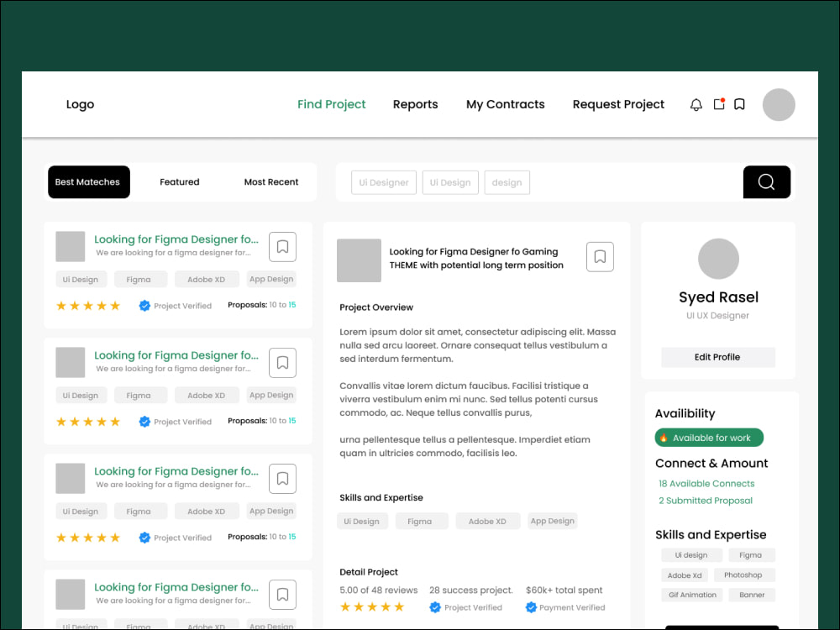Click Adobe Xd skill in profile sidebar
The image size is (840, 630).
coord(685,575)
